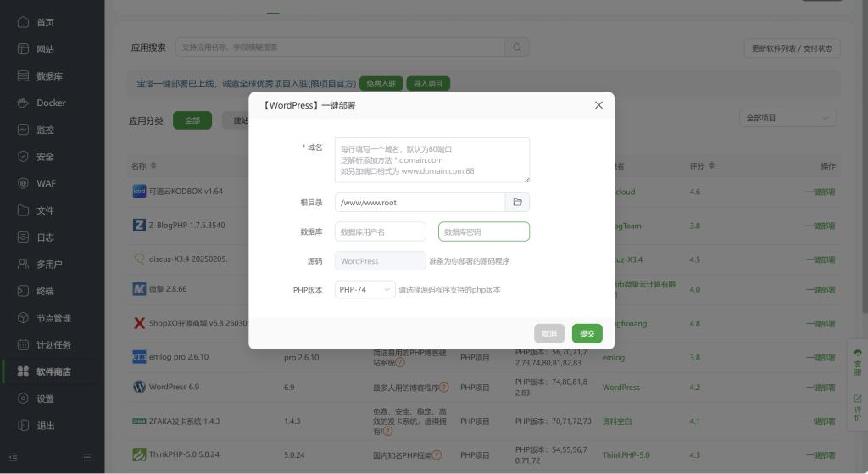Expand the PHP版本 dropdown
Viewport: 868px width, 474px height.
coord(364,290)
